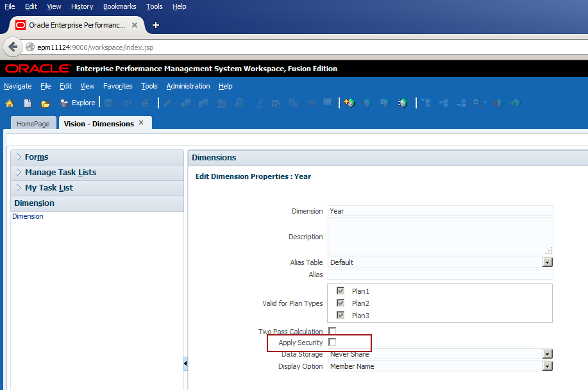
Task: Open the Navigate menu
Action: tap(17, 86)
